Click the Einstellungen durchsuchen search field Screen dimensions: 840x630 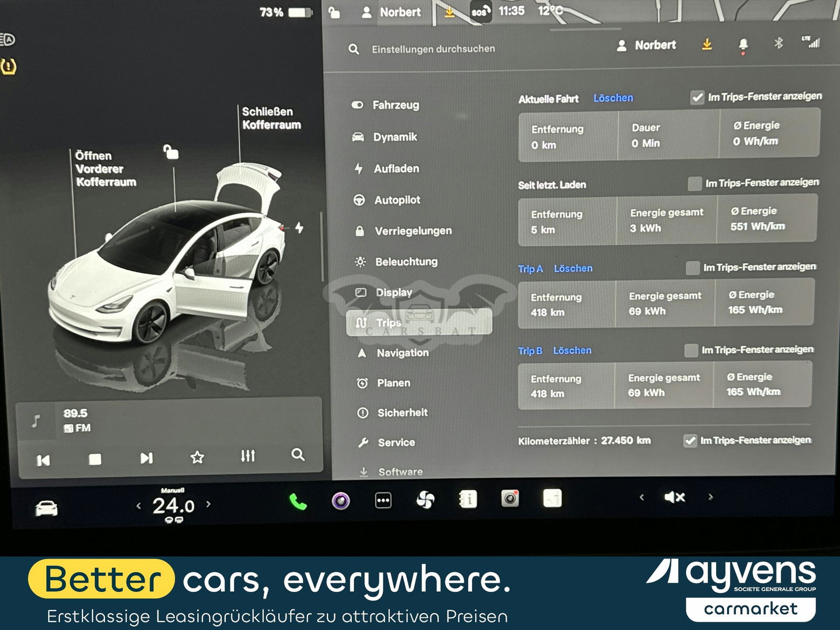pos(433,49)
